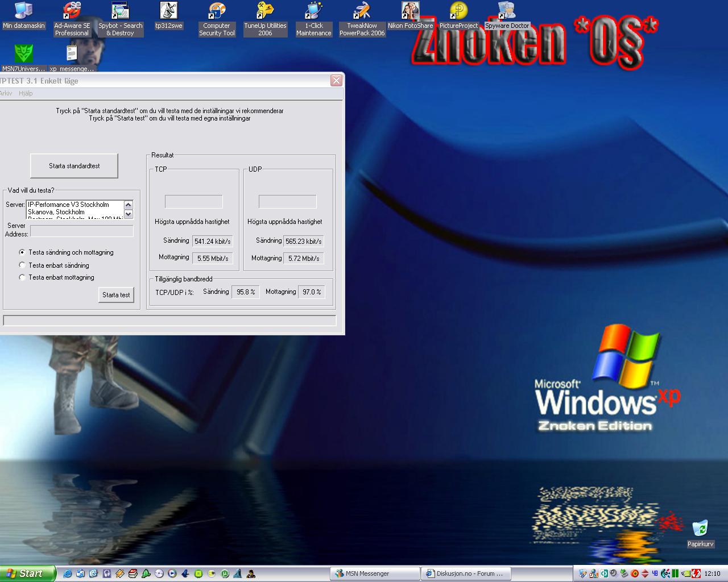This screenshot has width=728, height=582.
Task: Click TCP Sändning value 541.24 kbit/s
Action: coord(213,241)
